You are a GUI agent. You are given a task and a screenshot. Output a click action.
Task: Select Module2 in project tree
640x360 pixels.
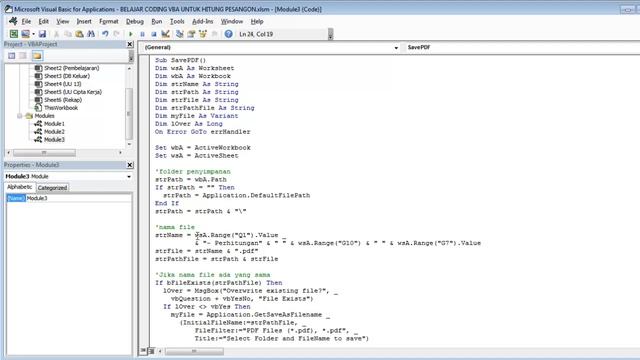pyautogui.click(x=54, y=132)
